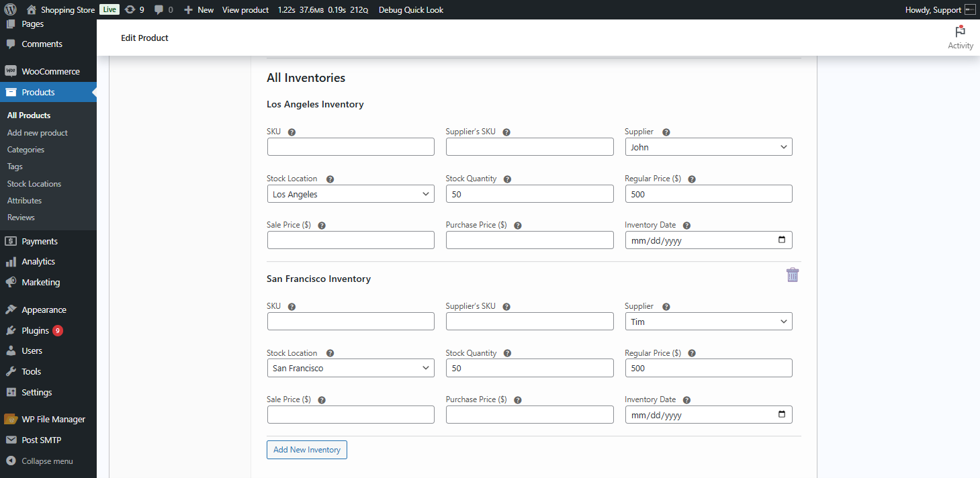Open the Products menu

(48, 92)
